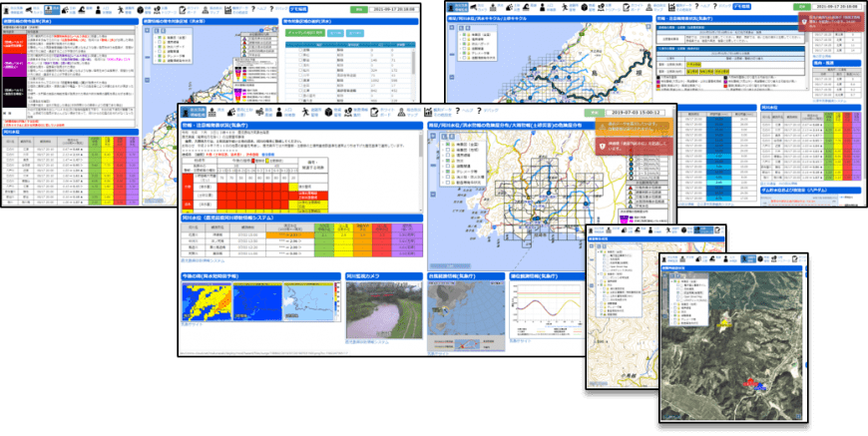Dismiss the orange warning notification in center window
Image resolution: width=868 pixels, height=436 pixels.
tap(635, 127)
